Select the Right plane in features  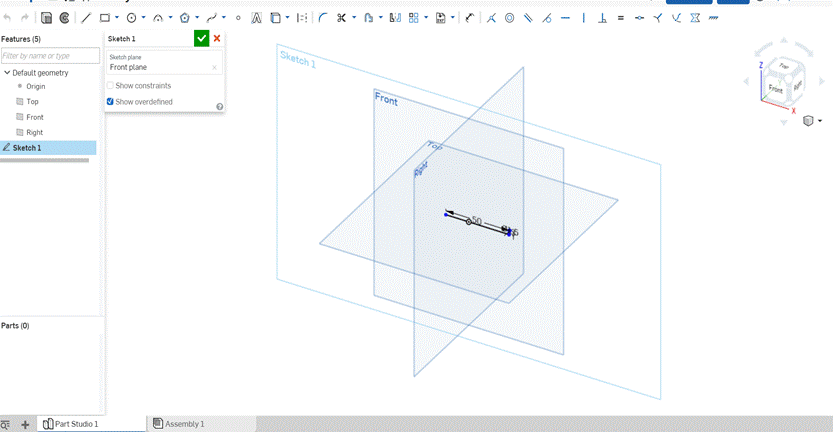[35, 132]
